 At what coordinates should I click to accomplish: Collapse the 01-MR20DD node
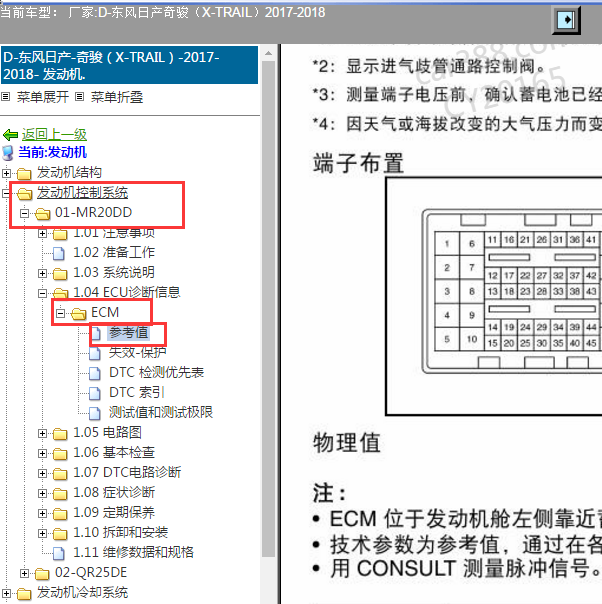click(24, 213)
